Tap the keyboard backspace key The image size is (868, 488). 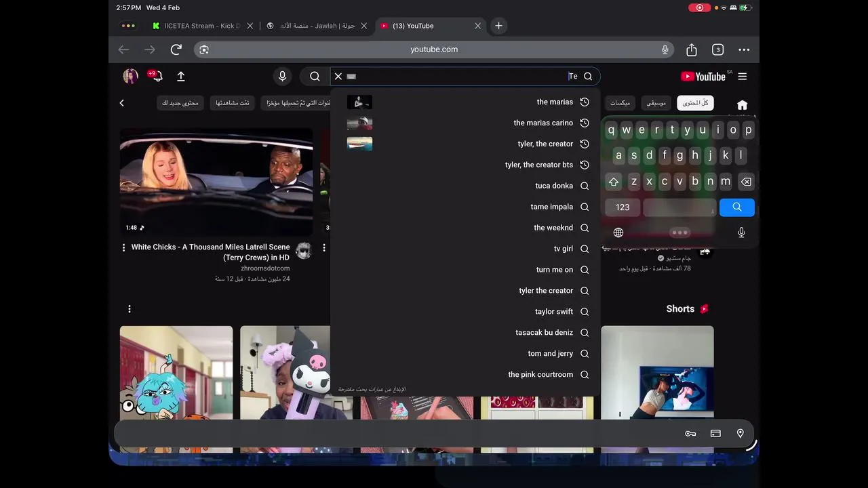coord(745,182)
